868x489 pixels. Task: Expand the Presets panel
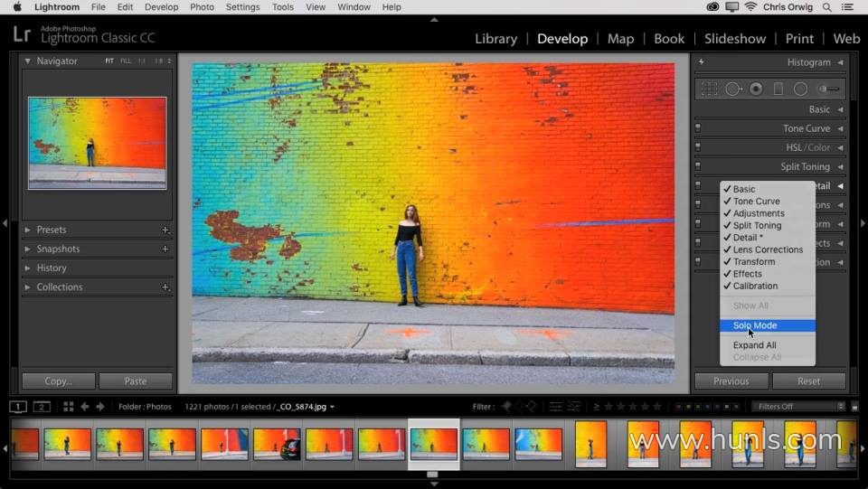click(27, 230)
